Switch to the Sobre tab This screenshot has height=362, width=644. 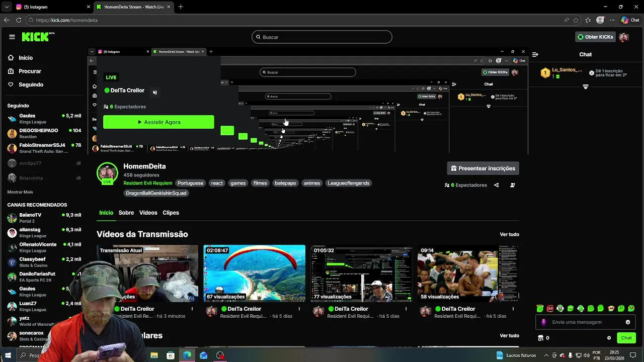pyautogui.click(x=126, y=213)
